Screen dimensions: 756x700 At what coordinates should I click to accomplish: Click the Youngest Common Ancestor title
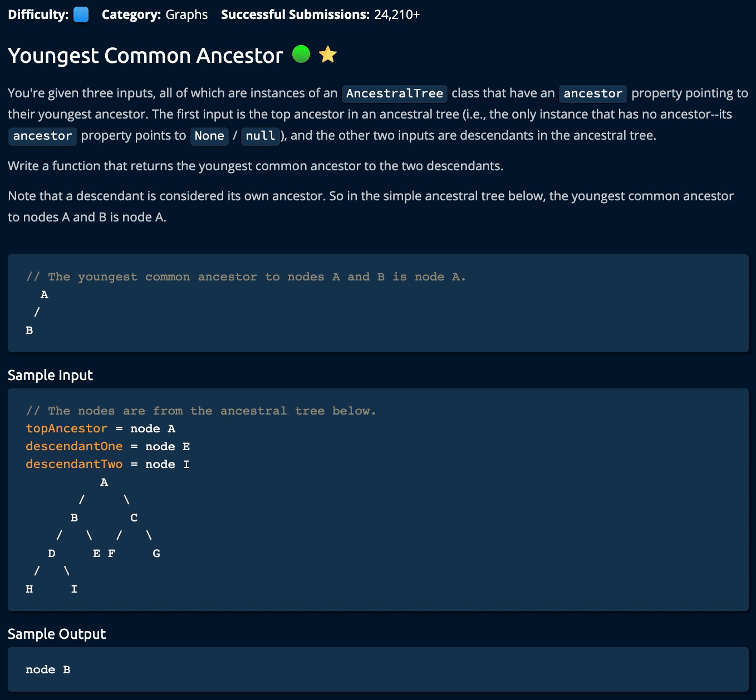tap(145, 56)
